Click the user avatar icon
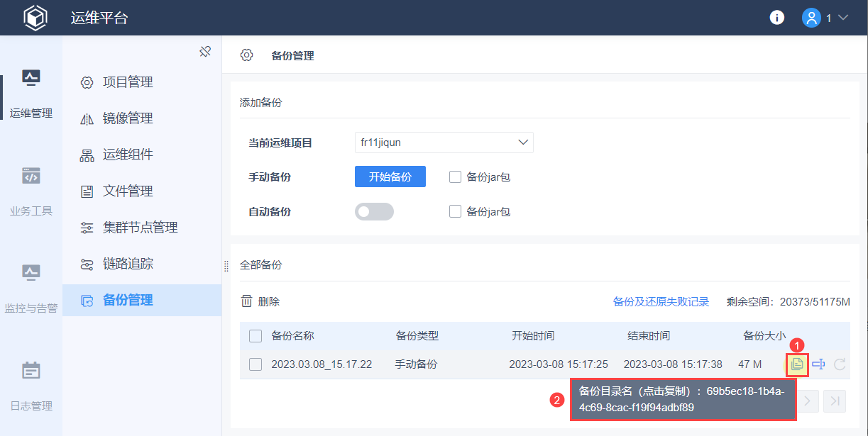This screenshot has width=868, height=436. (x=811, y=18)
